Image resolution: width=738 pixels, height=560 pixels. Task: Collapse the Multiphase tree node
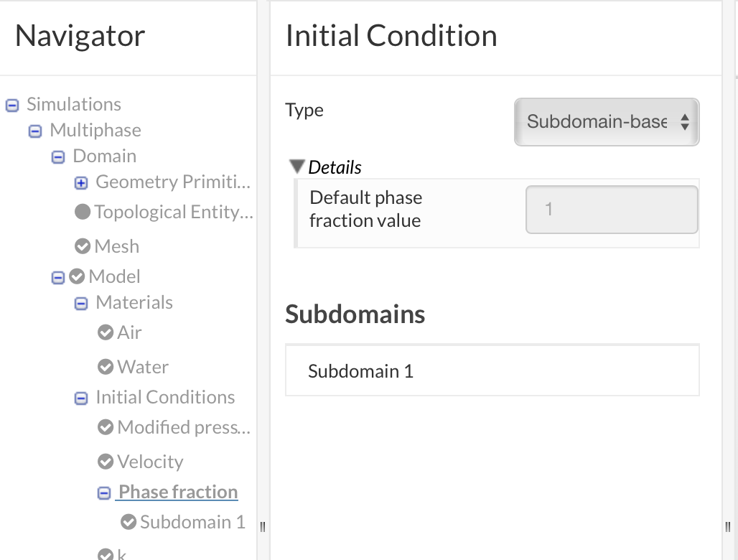point(35,131)
